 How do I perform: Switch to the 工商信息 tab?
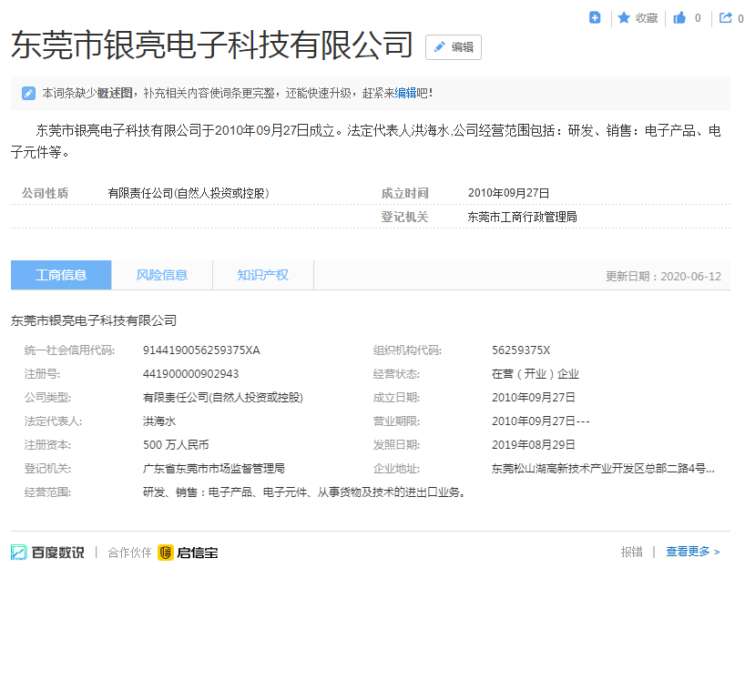coord(61,275)
